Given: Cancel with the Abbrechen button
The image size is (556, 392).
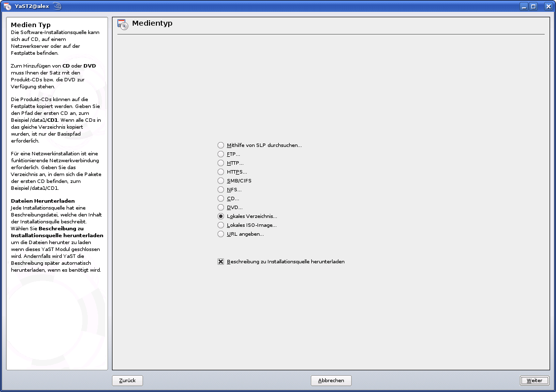Looking at the screenshot, I should (331, 380).
